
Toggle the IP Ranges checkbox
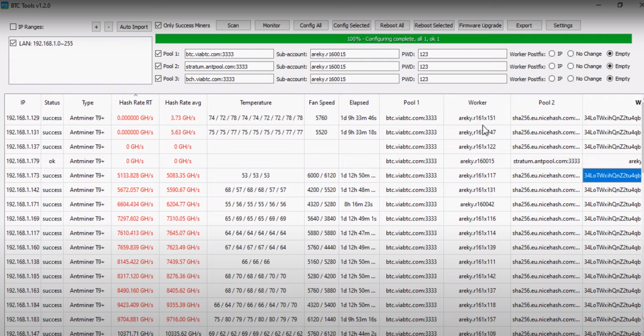[13, 27]
